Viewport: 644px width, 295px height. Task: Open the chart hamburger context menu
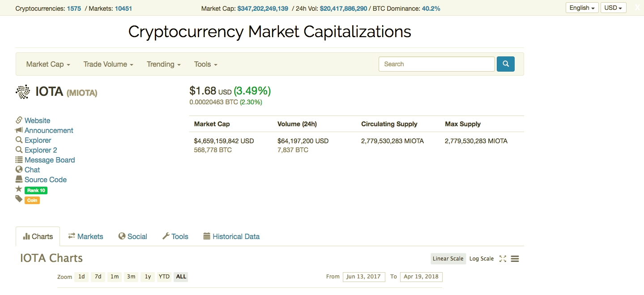pos(515,259)
